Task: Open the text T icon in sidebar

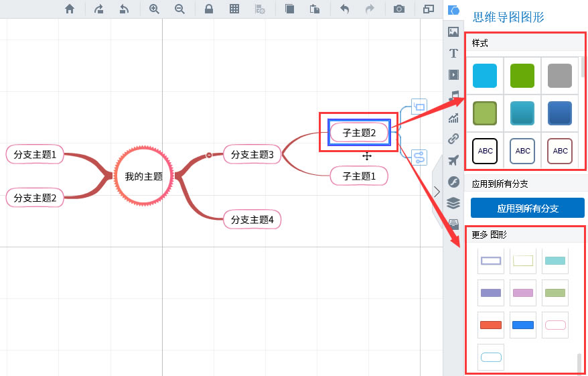Action: point(454,54)
